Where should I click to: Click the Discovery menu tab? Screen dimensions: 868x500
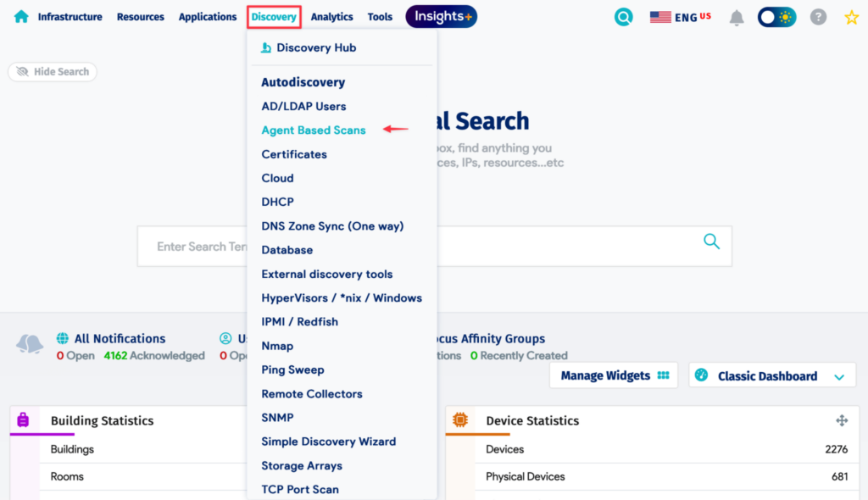[274, 17]
